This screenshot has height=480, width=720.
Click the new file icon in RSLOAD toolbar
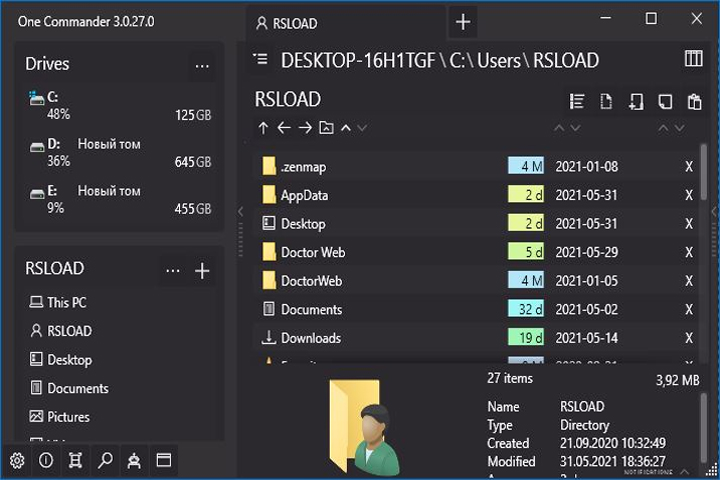tap(606, 101)
